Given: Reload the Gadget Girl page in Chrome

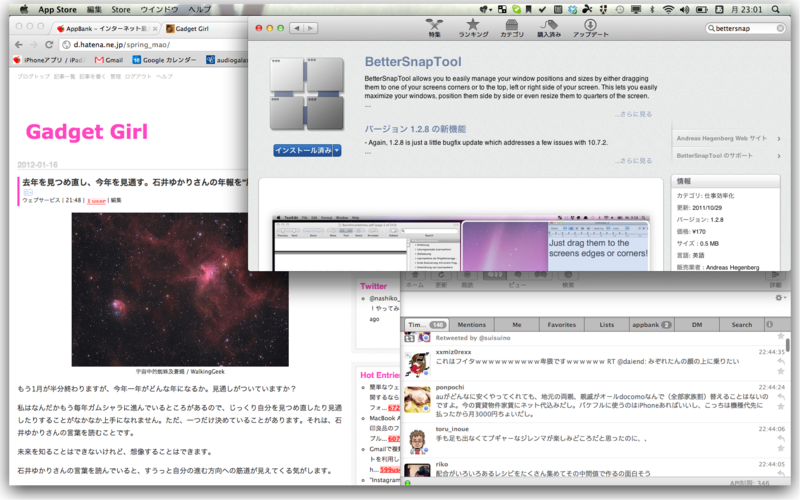Looking at the screenshot, I should click(49, 44).
